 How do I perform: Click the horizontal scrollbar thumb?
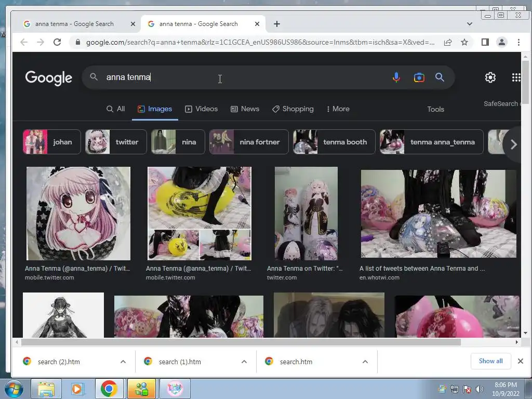point(241,342)
